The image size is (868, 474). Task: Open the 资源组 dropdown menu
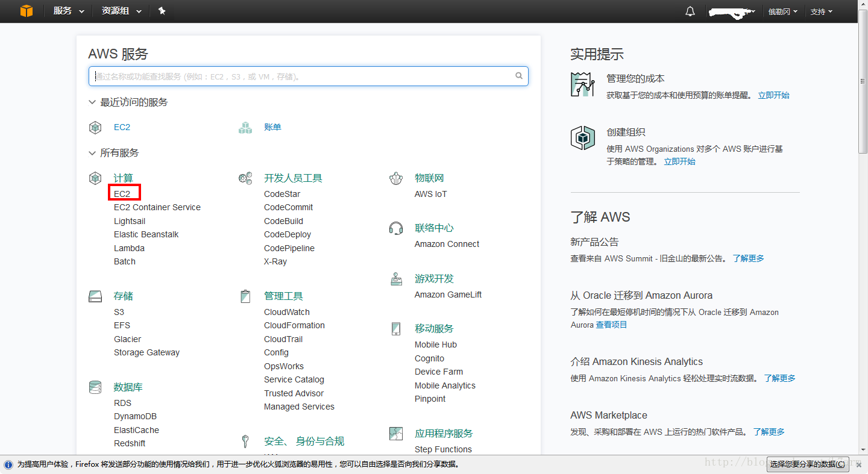(122, 11)
